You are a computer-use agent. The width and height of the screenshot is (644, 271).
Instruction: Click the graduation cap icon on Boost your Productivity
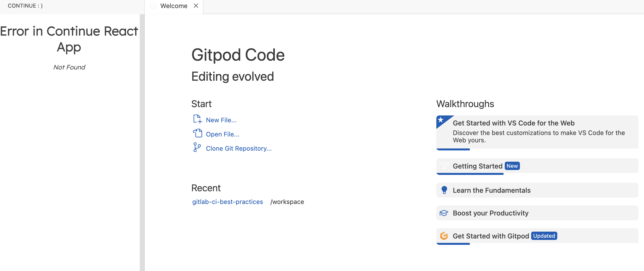(x=444, y=213)
